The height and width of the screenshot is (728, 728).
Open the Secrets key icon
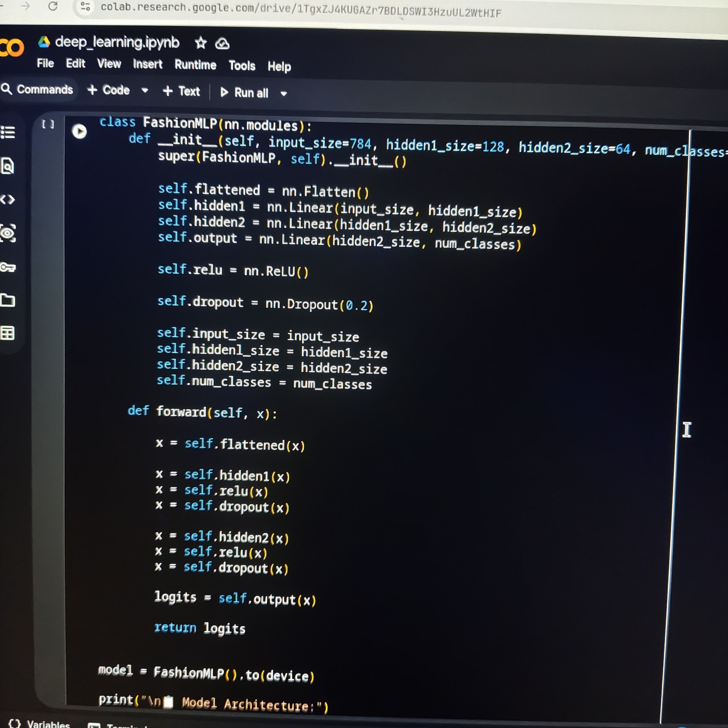click(8, 268)
